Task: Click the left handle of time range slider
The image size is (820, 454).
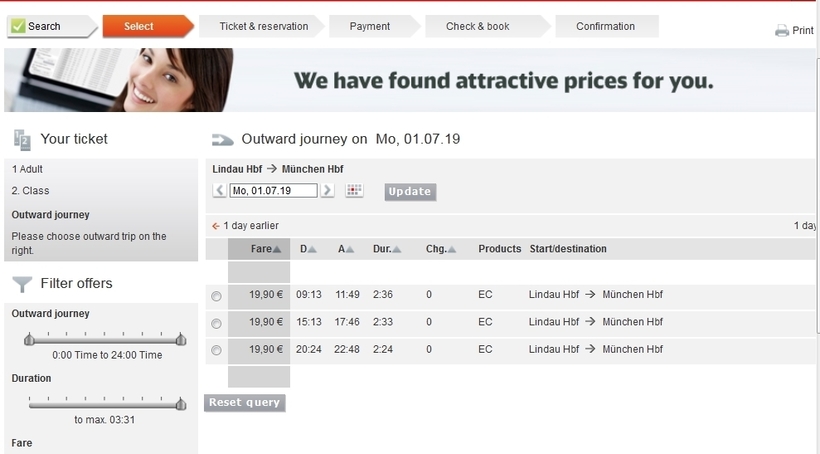Action: tap(29, 339)
